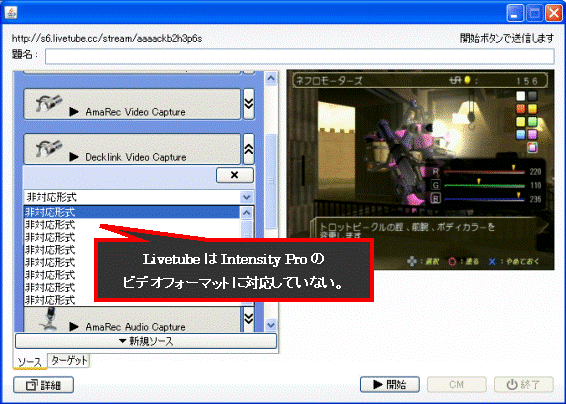The image size is (566, 404).
Task: Open the 非対応形式 video format combo box
Action: click(139, 197)
